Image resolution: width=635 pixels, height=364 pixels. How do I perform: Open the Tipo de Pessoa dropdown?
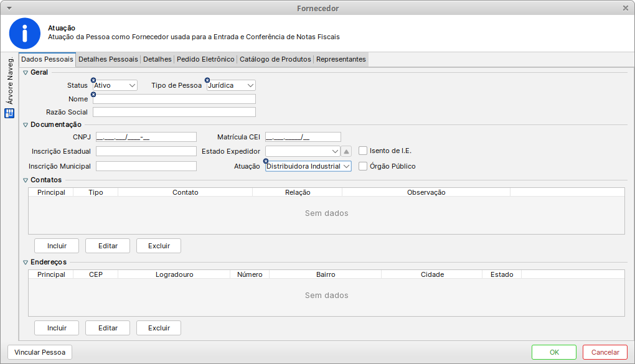coord(231,85)
